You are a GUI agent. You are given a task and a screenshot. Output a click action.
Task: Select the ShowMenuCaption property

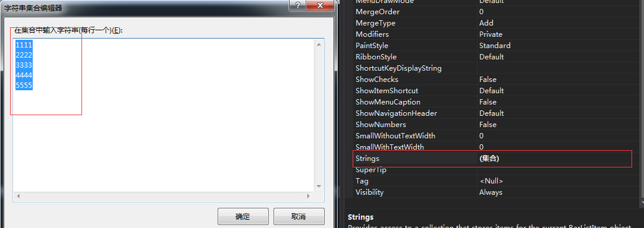388,102
